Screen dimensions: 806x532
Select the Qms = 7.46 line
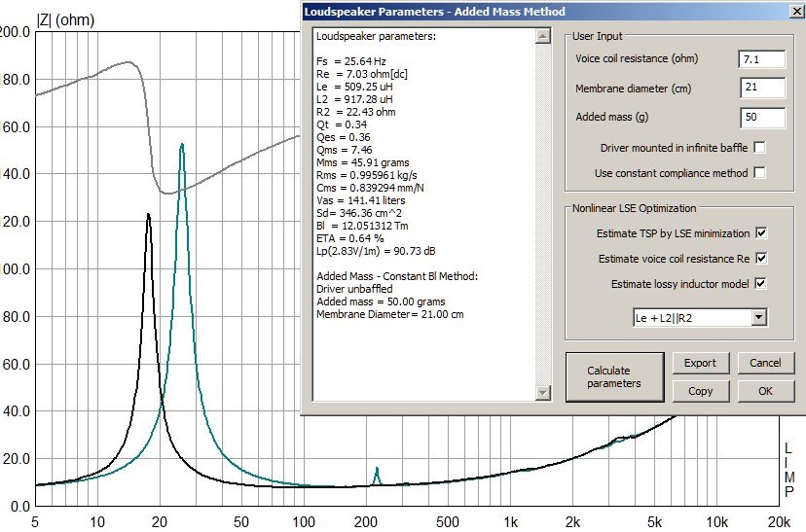(x=345, y=150)
